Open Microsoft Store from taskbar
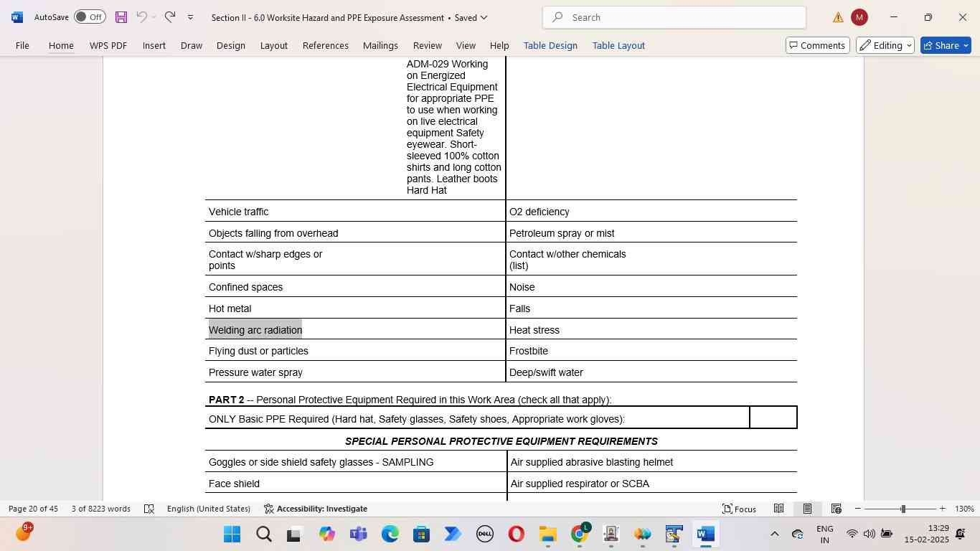Image resolution: width=980 pixels, height=551 pixels. (x=421, y=534)
